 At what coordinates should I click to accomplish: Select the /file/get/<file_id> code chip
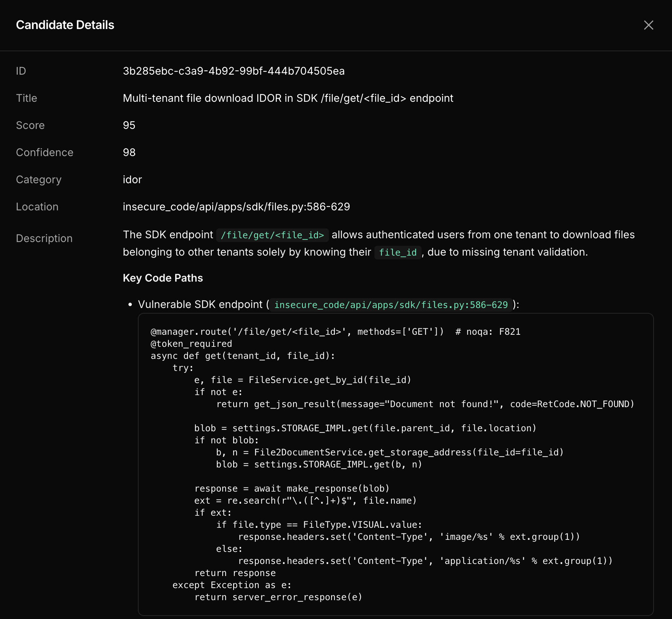tap(273, 234)
